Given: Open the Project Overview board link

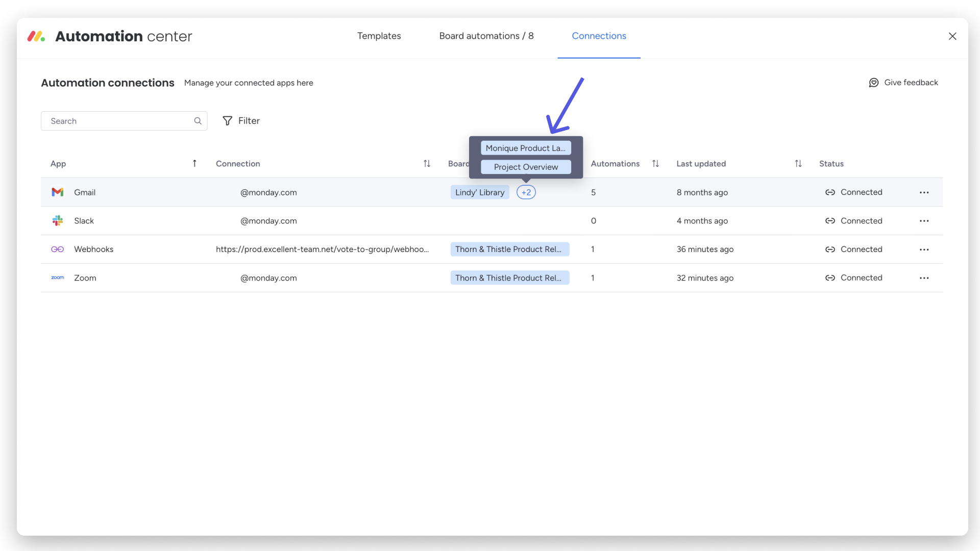Looking at the screenshot, I should [526, 167].
